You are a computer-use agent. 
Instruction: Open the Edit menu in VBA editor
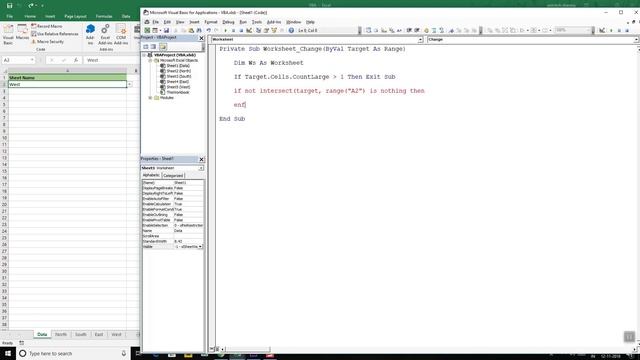tap(167, 22)
